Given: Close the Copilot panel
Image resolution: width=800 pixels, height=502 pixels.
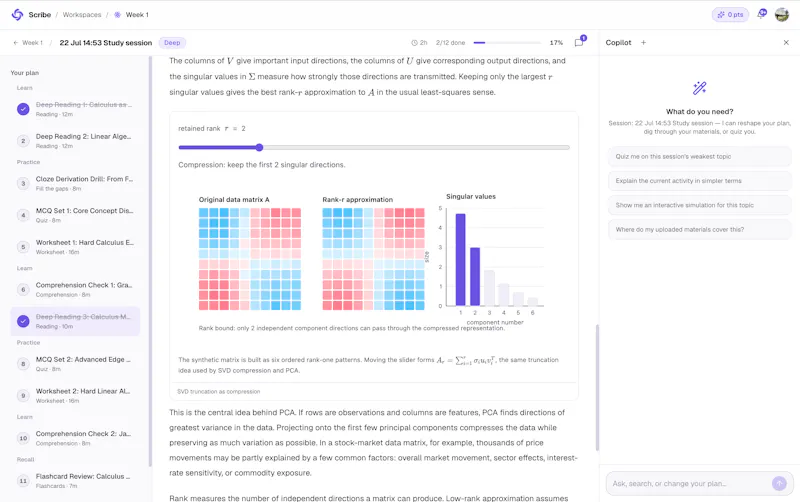Looking at the screenshot, I should 786,43.
